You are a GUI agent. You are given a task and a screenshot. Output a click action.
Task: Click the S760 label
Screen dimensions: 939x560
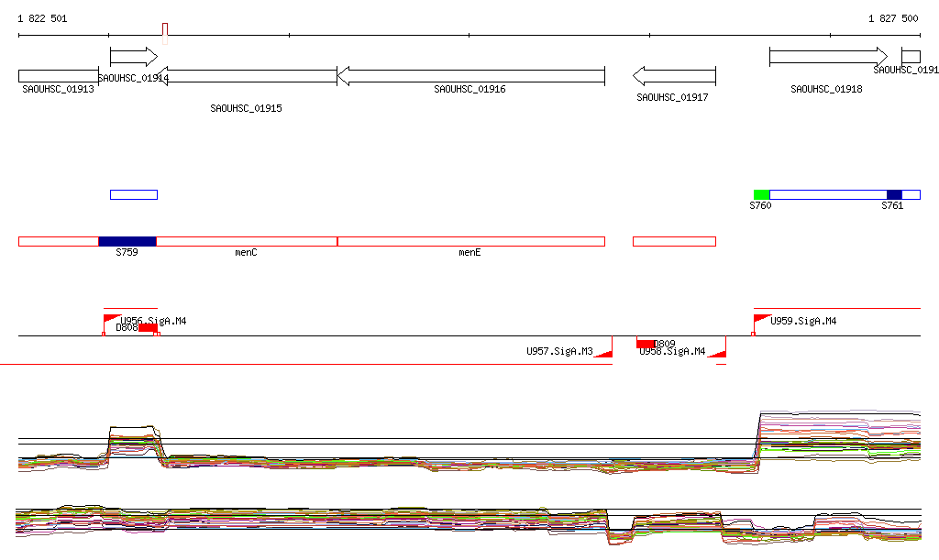click(x=760, y=206)
